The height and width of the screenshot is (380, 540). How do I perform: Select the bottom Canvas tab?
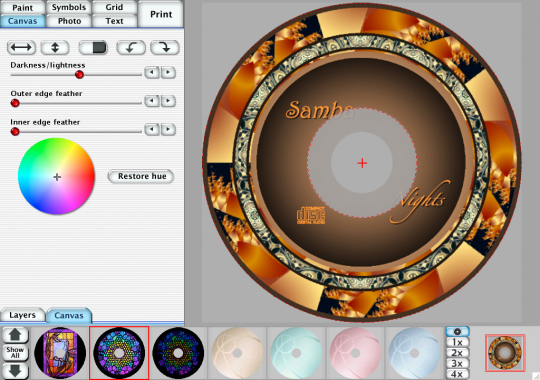[69, 315]
